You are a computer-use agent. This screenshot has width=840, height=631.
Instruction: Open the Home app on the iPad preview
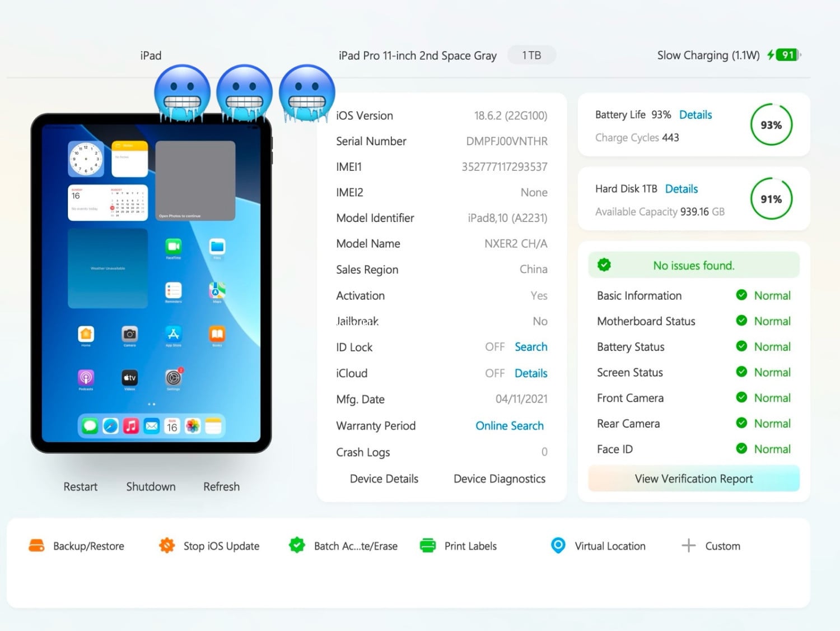click(86, 334)
